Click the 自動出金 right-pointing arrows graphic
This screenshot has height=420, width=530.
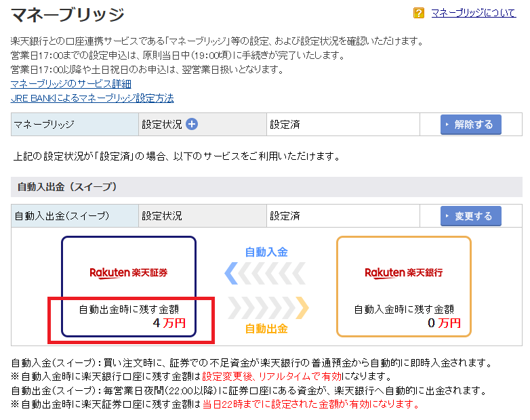click(x=268, y=308)
